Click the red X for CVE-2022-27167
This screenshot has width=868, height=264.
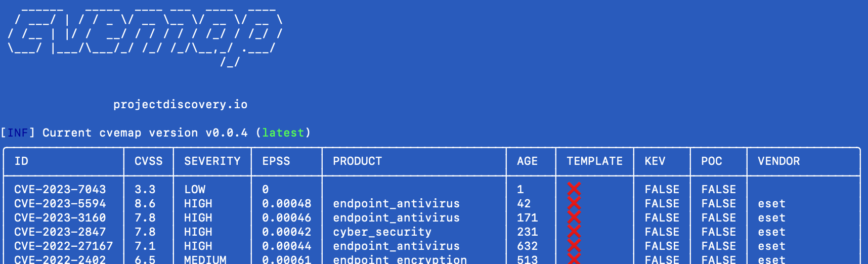click(574, 246)
